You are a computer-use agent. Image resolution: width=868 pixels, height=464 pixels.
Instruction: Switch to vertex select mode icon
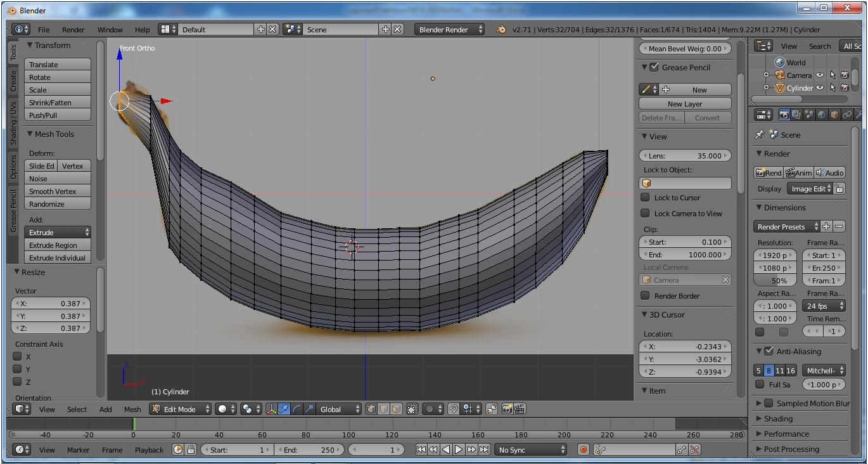[371, 409]
